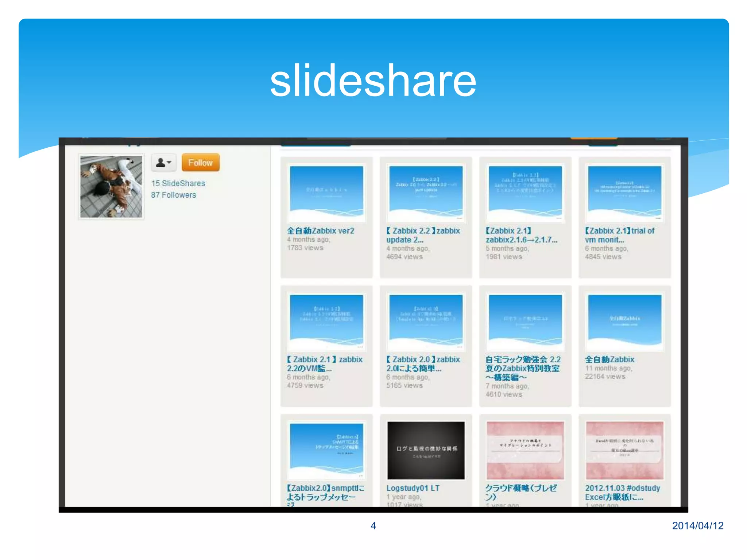This screenshot has height=560, width=747.
Task: Open the user options dropdown next to Follow
Action: 164,163
